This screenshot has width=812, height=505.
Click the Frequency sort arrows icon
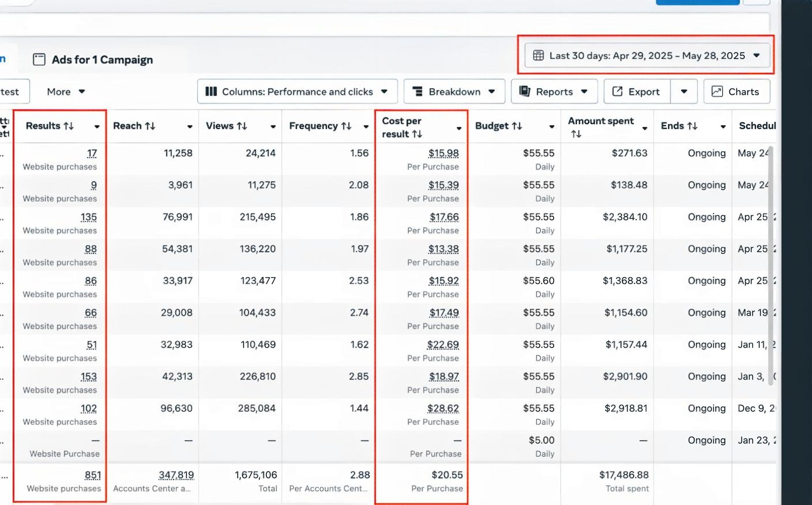click(346, 126)
